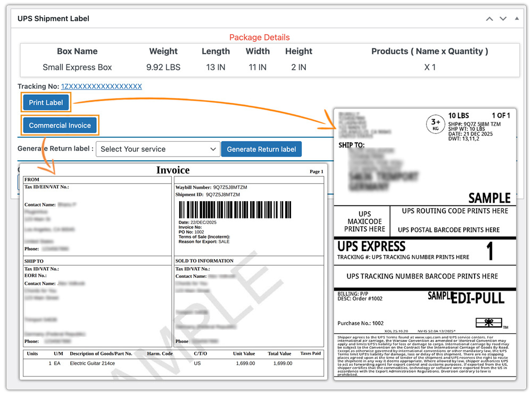Move the UPS Shipment Label panel down
This screenshot has height=395, width=532.
coord(502,18)
